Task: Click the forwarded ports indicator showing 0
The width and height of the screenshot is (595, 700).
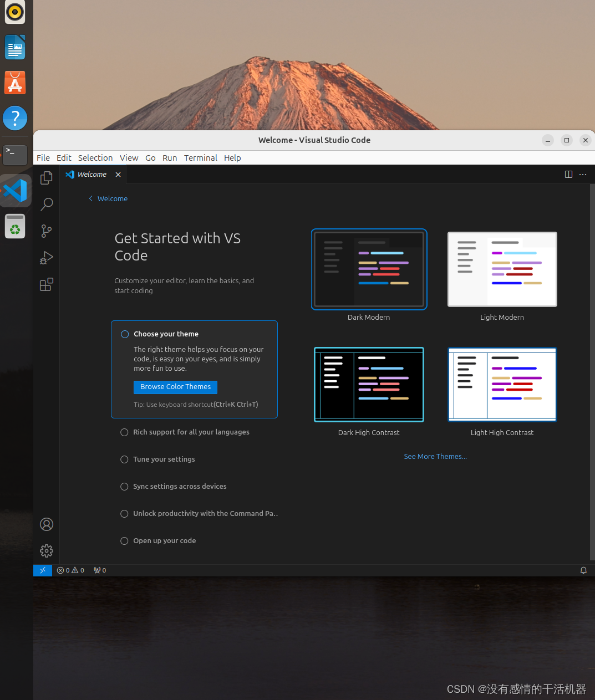Action: [100, 570]
